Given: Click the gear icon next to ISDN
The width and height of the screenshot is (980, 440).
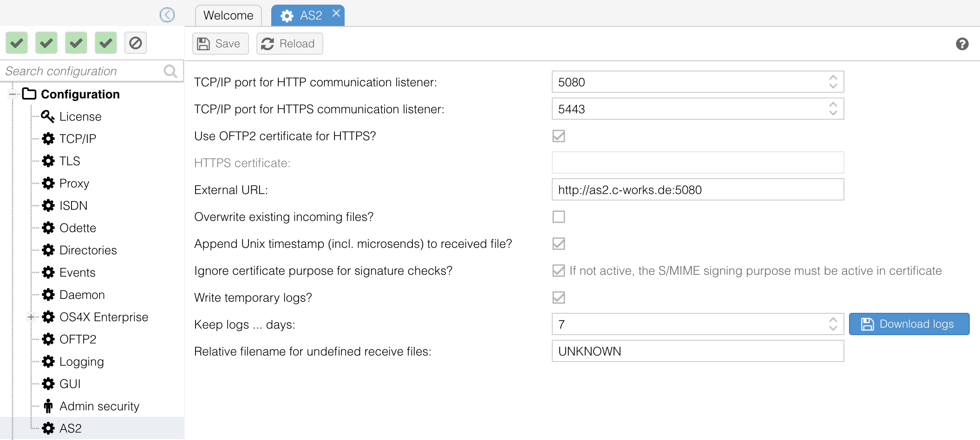Looking at the screenshot, I should point(48,206).
